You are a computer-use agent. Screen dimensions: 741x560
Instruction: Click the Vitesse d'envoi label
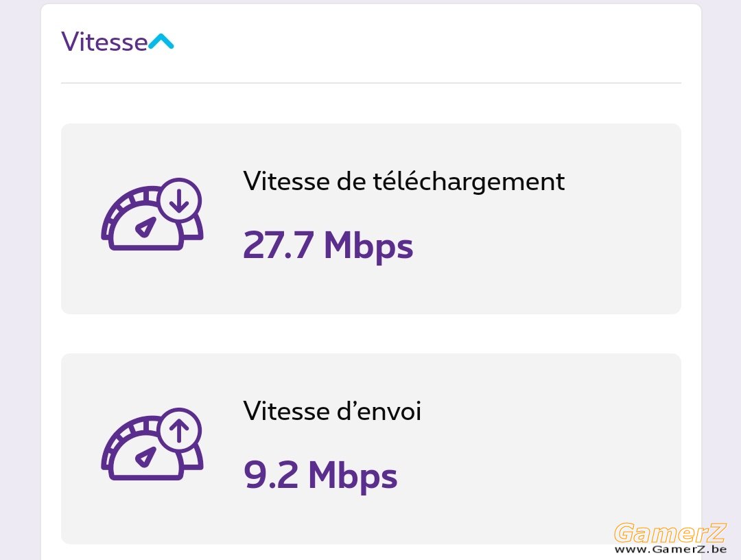pyautogui.click(x=332, y=410)
